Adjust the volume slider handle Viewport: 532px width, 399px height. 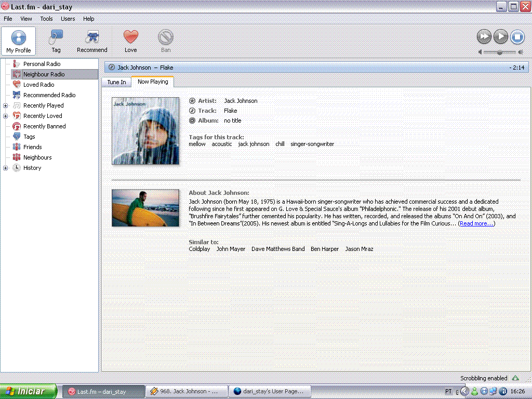[500, 52]
